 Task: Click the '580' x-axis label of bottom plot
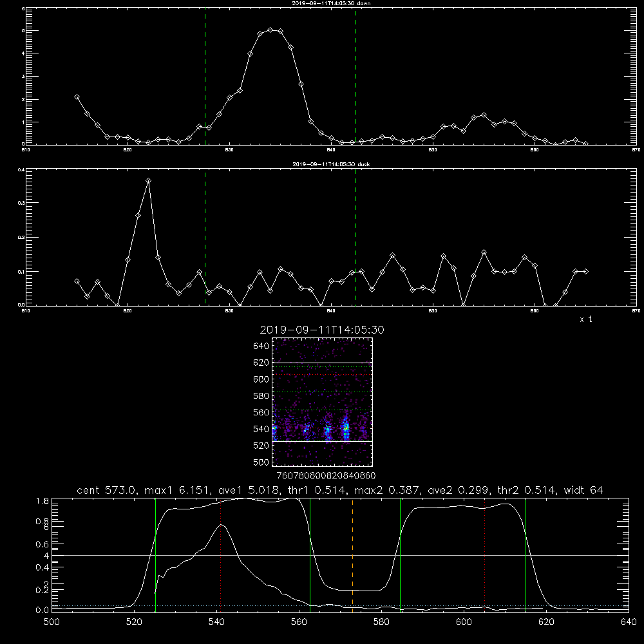[381, 622]
